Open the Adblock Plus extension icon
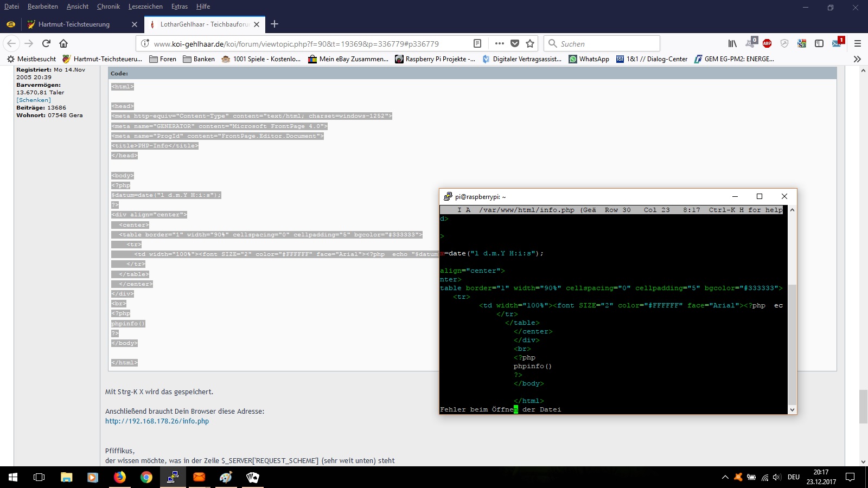 point(767,43)
